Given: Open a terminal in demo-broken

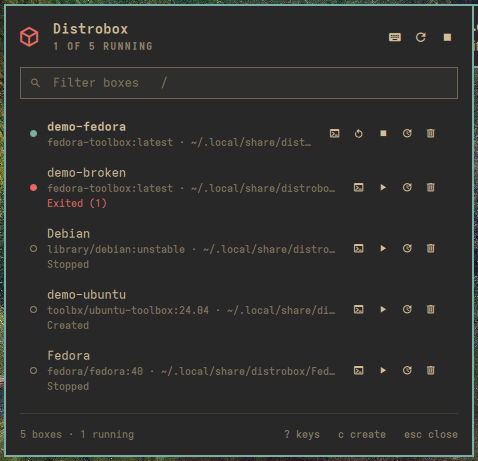Looking at the screenshot, I should 359,187.
